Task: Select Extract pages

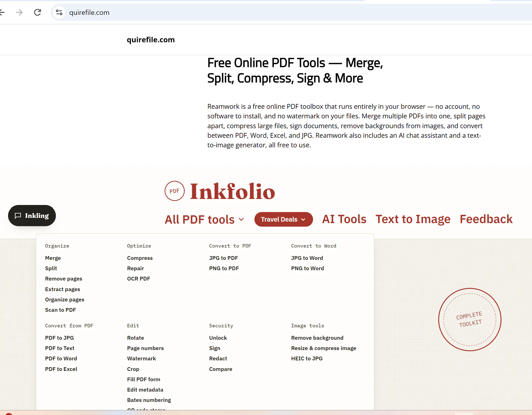Action: pos(63,289)
